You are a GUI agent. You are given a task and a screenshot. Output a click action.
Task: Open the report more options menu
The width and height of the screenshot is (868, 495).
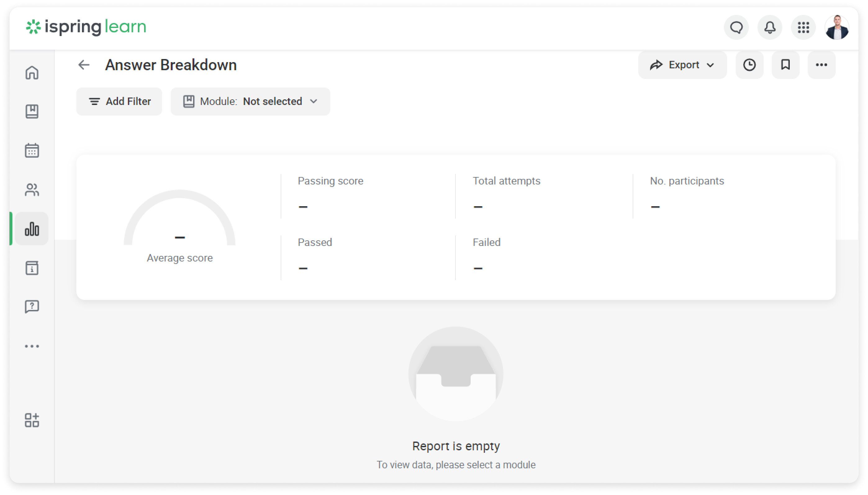(x=821, y=65)
